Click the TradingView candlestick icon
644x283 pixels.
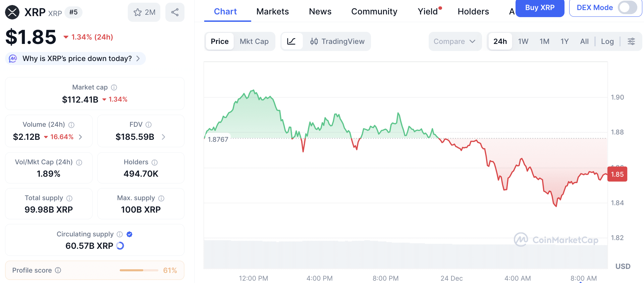[x=314, y=41]
